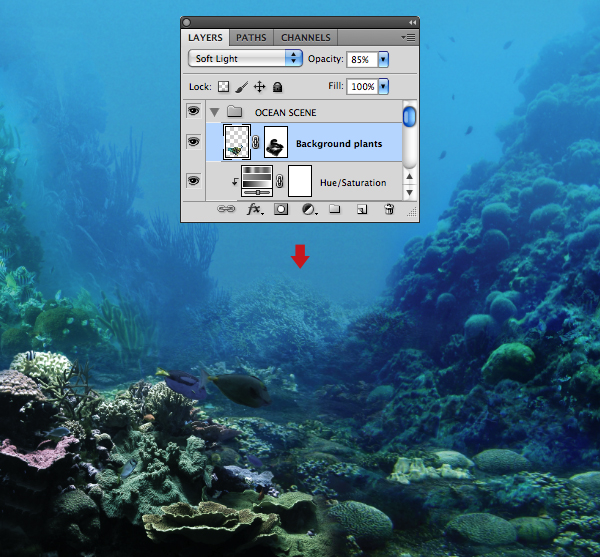Collapse the OCEAN SCENE group triangle
Viewport: 600px width, 557px height.
(214, 112)
